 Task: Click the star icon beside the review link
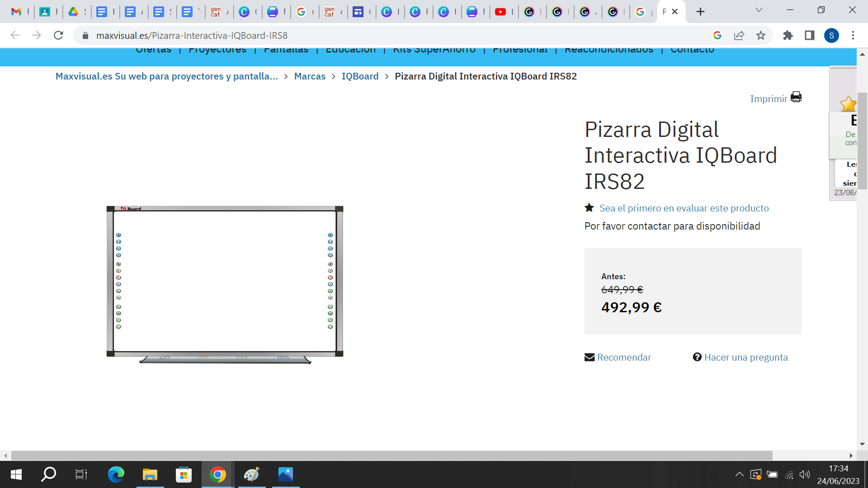589,207
